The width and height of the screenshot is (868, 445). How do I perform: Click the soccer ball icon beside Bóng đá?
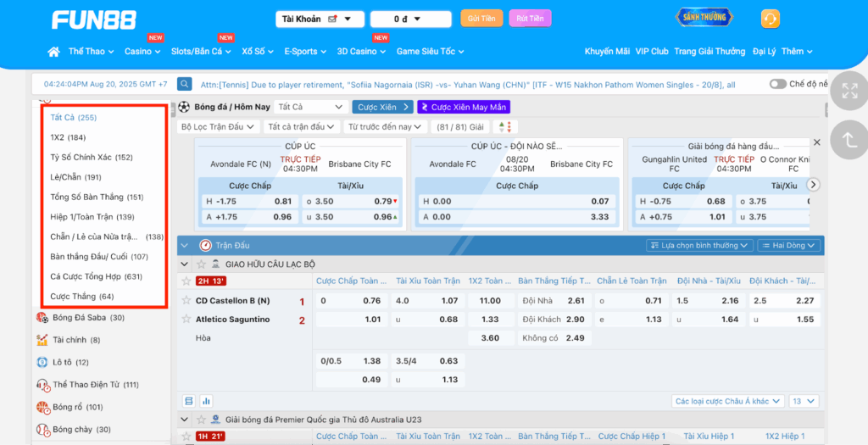[x=184, y=107]
